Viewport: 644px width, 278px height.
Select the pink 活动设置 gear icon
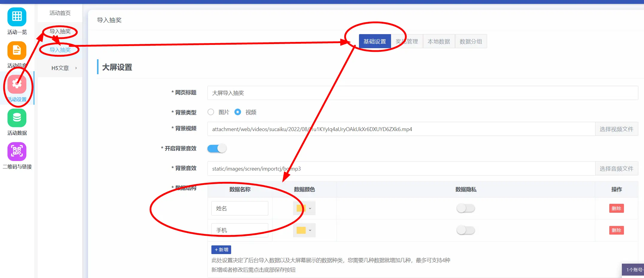pos(17,84)
